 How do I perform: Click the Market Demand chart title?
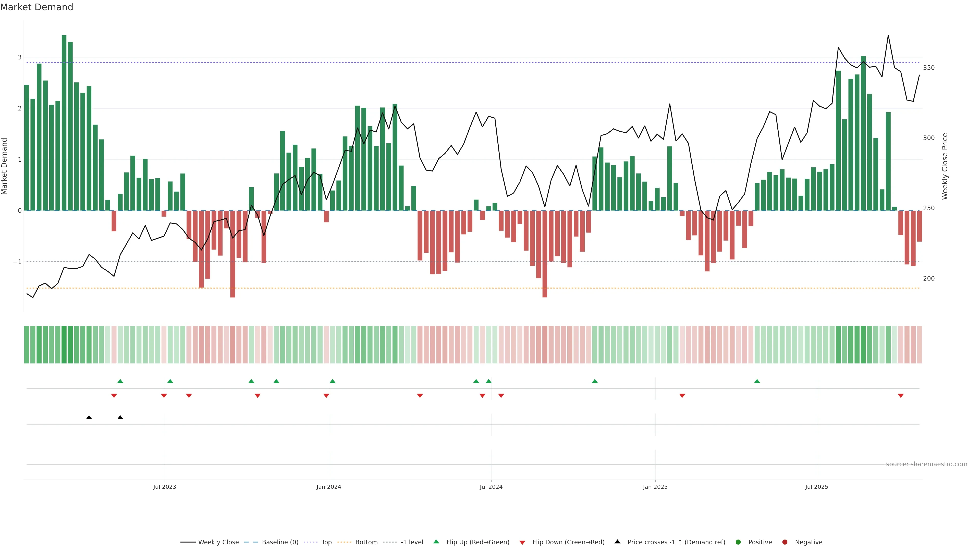pos(36,7)
